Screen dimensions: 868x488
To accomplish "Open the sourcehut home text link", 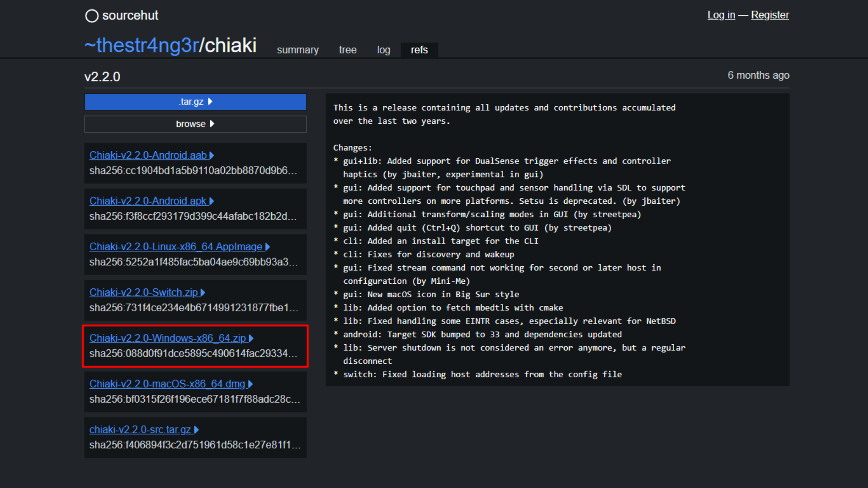I will click(130, 15).
